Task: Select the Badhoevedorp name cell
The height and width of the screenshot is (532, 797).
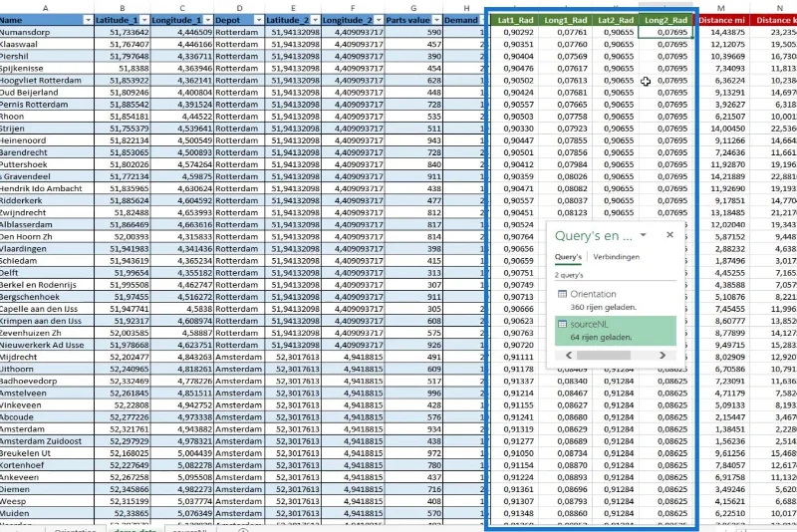Action: click(x=47, y=382)
